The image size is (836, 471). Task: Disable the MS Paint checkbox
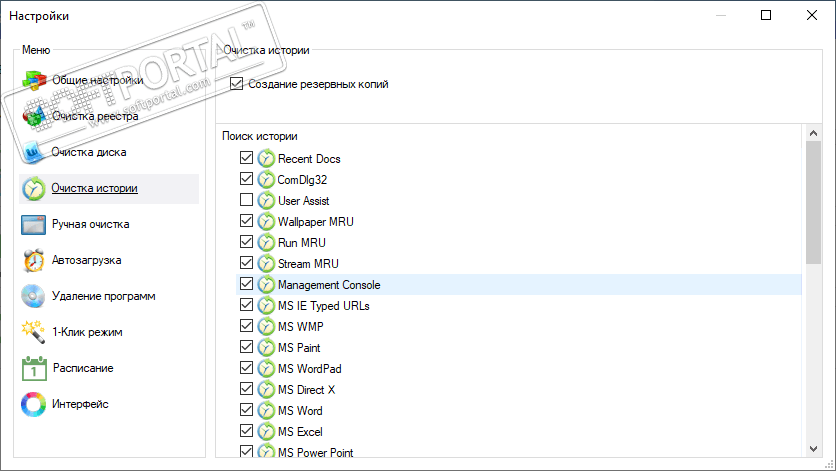(x=247, y=348)
